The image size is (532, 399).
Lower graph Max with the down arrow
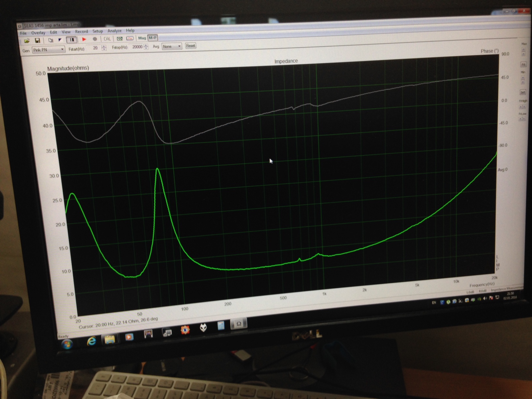click(524, 54)
